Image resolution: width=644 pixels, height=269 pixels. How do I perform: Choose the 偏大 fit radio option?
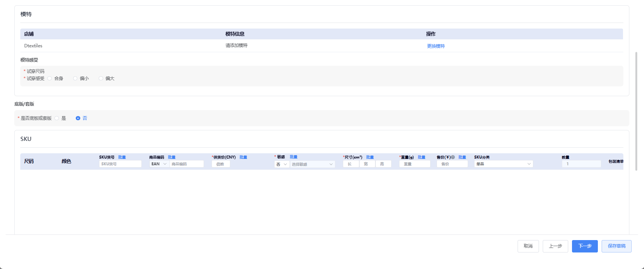click(101, 79)
